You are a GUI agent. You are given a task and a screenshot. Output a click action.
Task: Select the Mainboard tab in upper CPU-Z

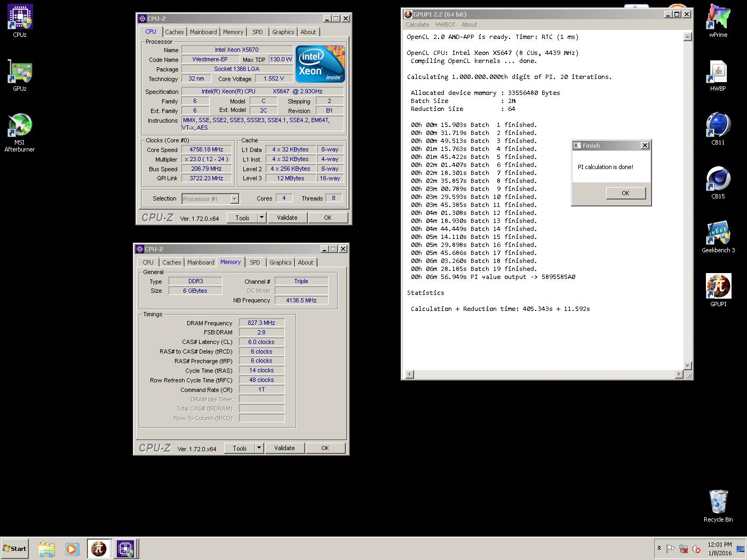tap(203, 32)
